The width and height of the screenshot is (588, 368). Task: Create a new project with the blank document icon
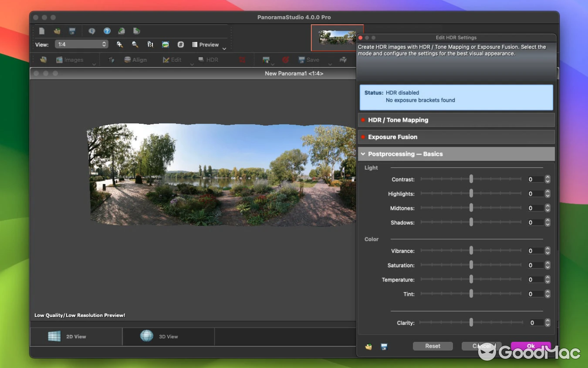(42, 31)
